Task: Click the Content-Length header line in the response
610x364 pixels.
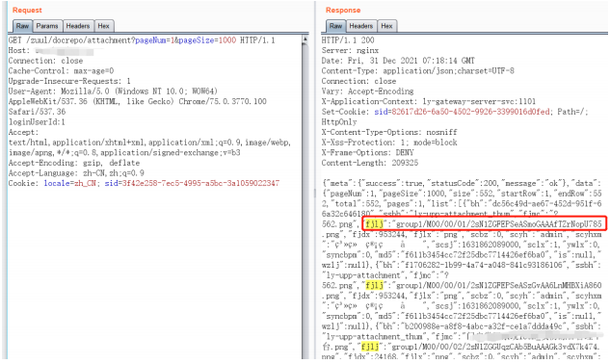Action: tap(370, 163)
